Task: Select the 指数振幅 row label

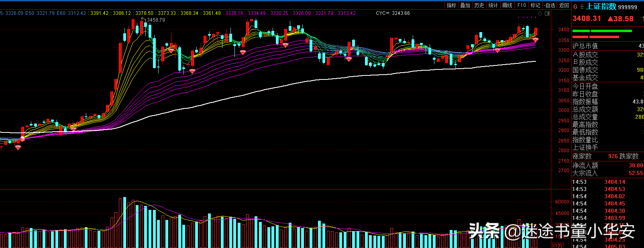Action: [x=585, y=102]
